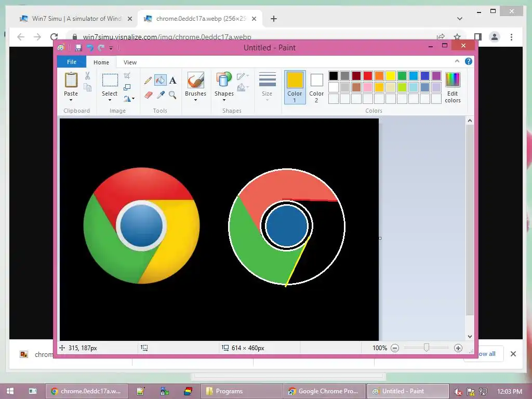532x399 pixels.
Task: Collapse the Paint ribbon with the chevron
Action: pyautogui.click(x=457, y=61)
